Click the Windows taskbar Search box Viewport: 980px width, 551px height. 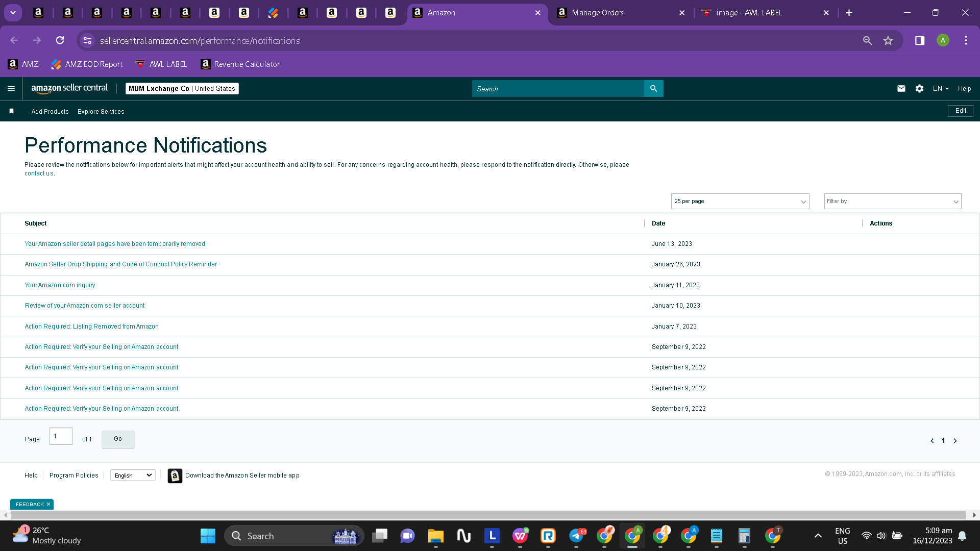tap(294, 536)
